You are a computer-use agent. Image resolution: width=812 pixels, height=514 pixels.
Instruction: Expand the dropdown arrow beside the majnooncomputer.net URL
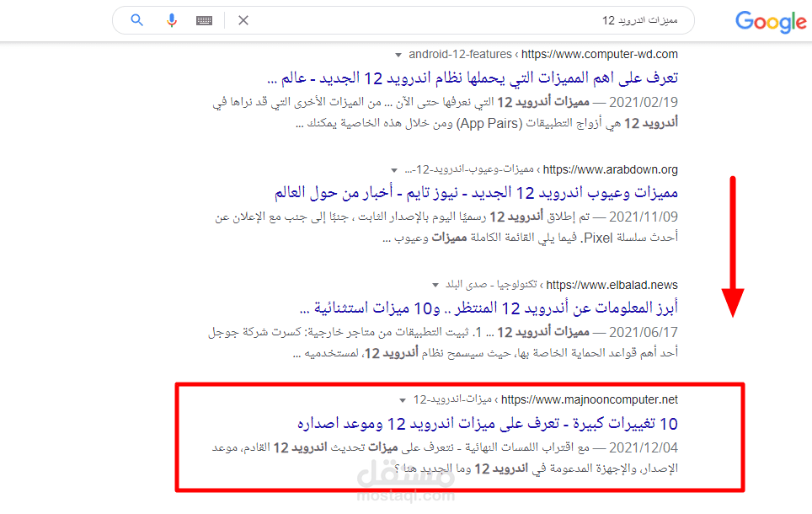403,400
